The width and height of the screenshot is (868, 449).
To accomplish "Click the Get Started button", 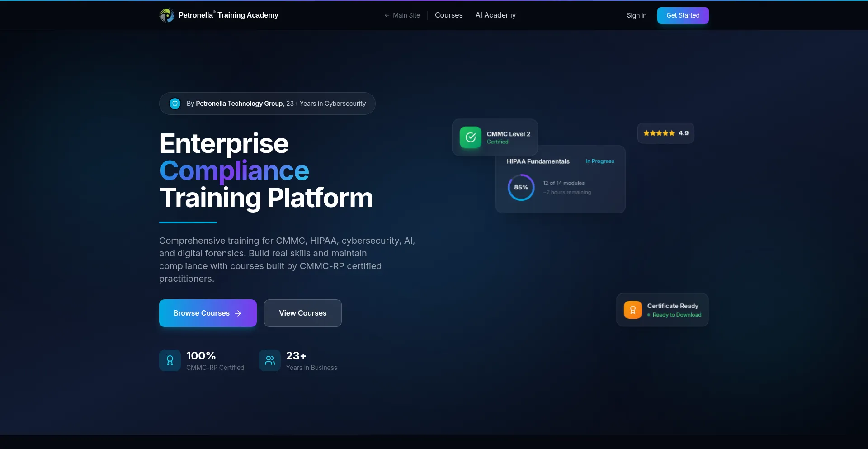I will coord(683,15).
